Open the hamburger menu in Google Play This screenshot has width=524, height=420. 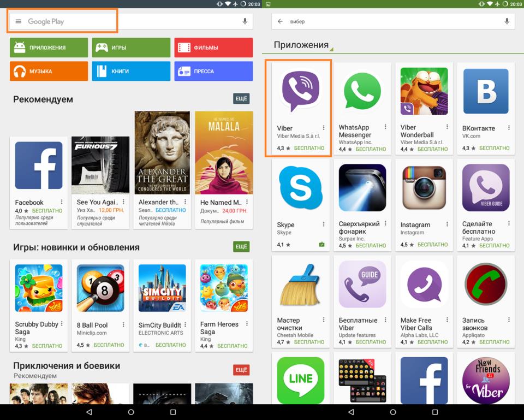point(18,21)
